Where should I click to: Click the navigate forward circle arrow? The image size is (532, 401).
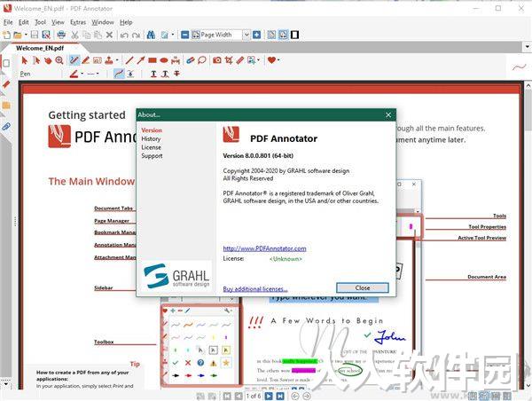coord(307,396)
